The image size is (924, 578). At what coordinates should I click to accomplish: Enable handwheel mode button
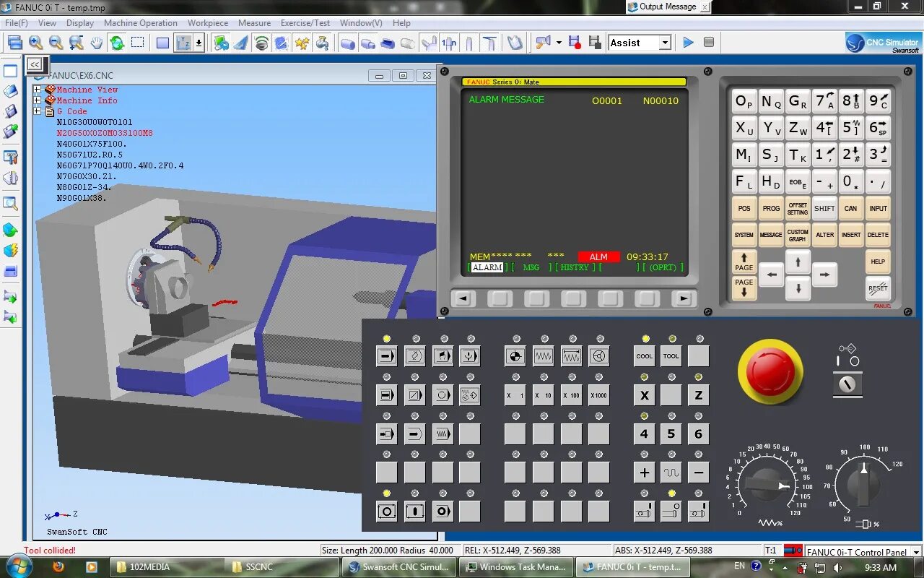(598, 355)
